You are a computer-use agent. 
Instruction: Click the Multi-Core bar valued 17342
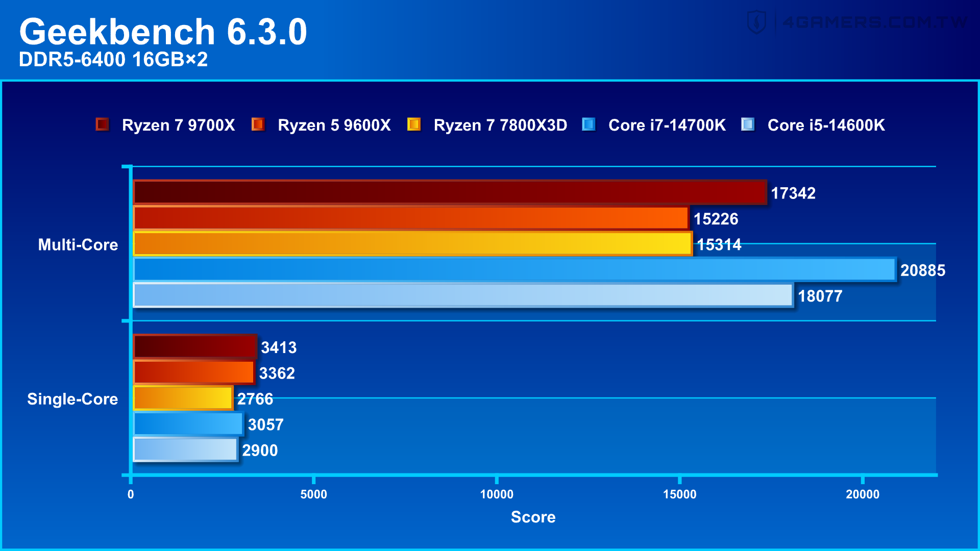point(450,192)
